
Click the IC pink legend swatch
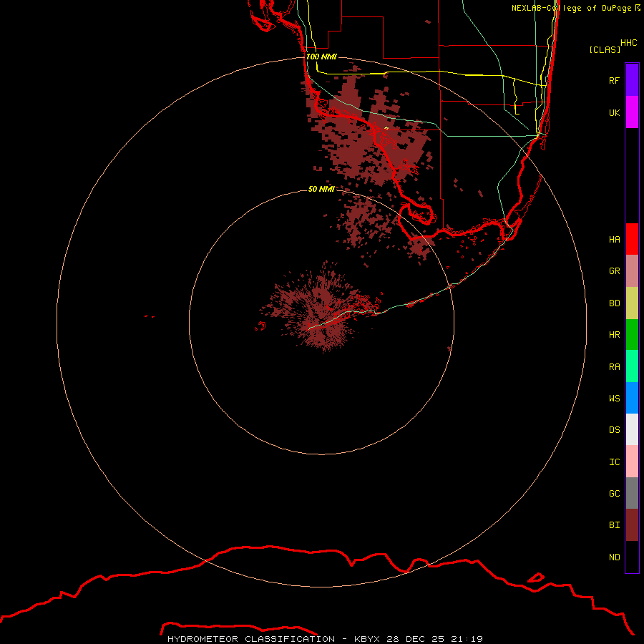632,462
